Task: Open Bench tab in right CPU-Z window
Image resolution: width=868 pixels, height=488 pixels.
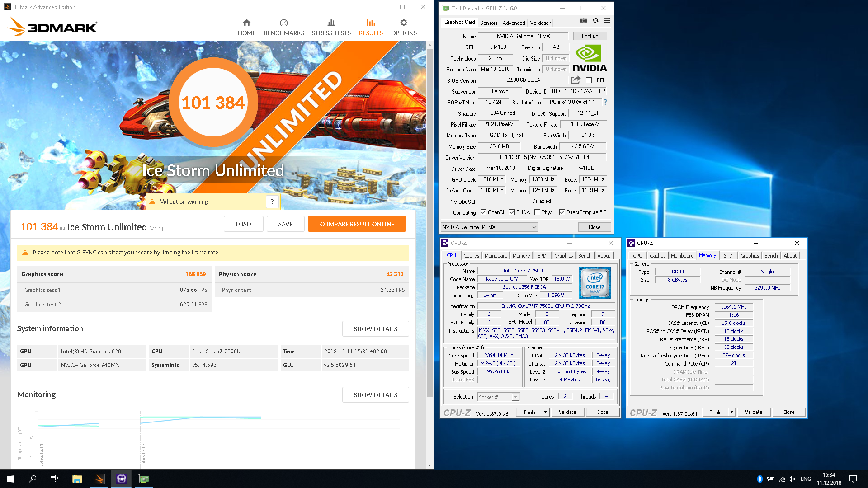Action: click(771, 256)
